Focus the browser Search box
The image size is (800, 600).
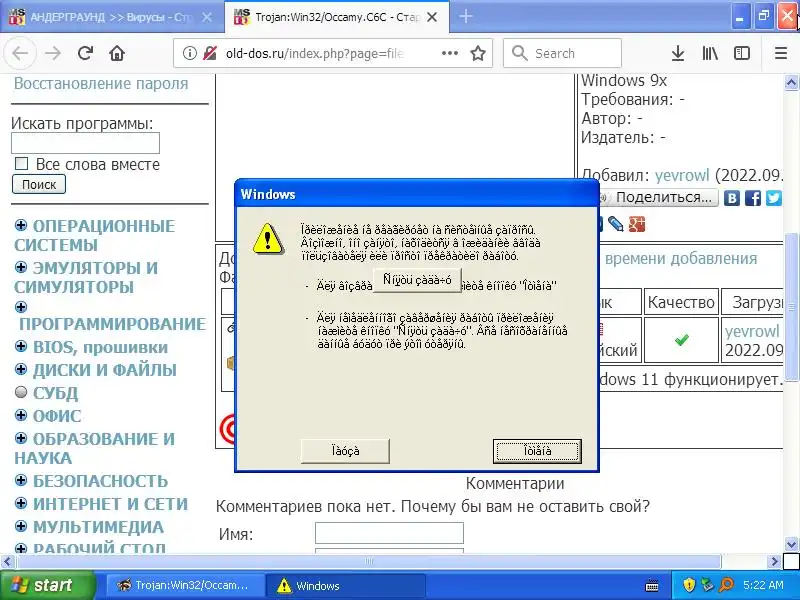coord(562,53)
